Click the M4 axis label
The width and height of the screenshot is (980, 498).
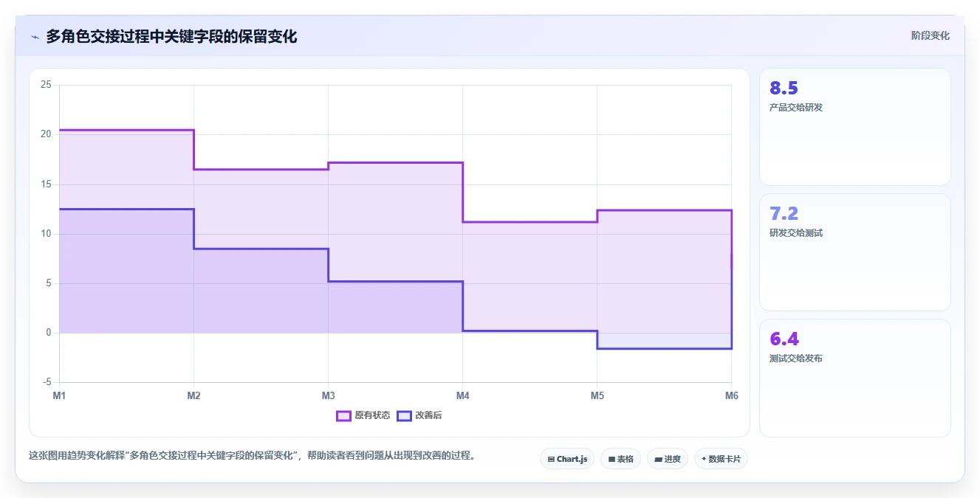(462, 396)
